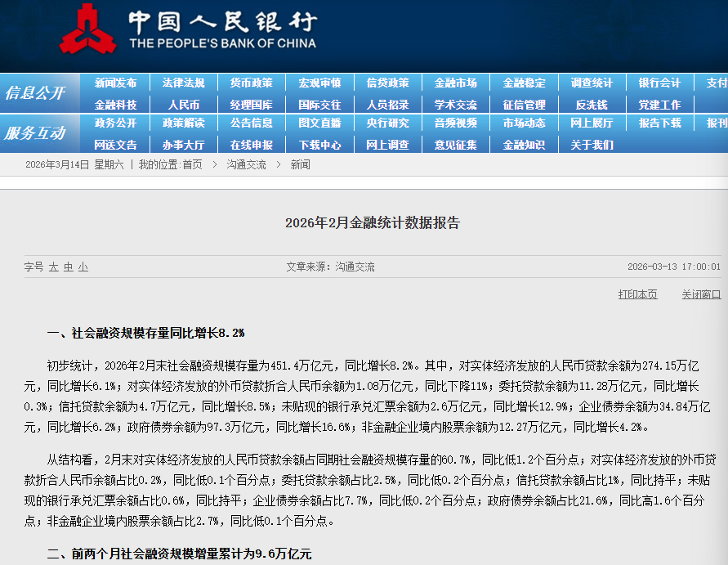Click the 信息公开 section header
Viewport: 728px width, 565px height.
point(35,93)
